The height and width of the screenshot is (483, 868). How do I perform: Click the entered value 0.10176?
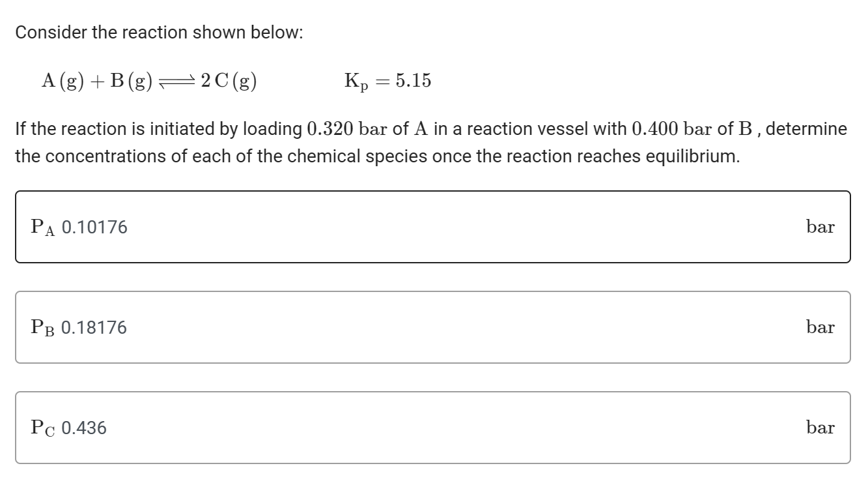tap(94, 227)
